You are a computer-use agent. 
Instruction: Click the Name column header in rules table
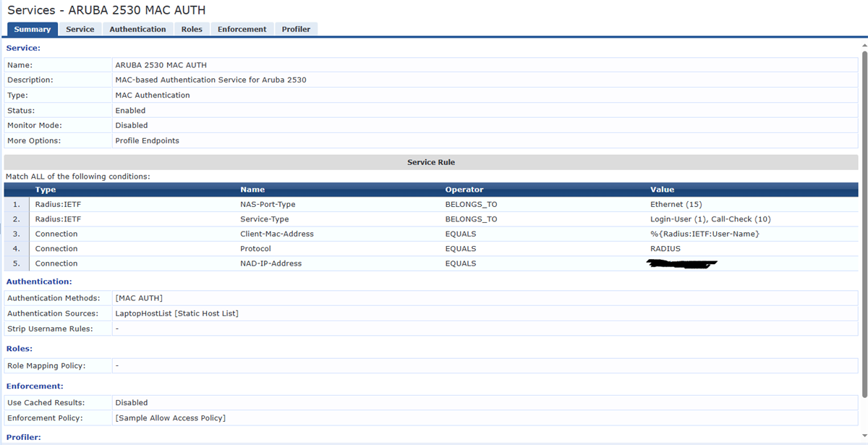click(x=252, y=190)
